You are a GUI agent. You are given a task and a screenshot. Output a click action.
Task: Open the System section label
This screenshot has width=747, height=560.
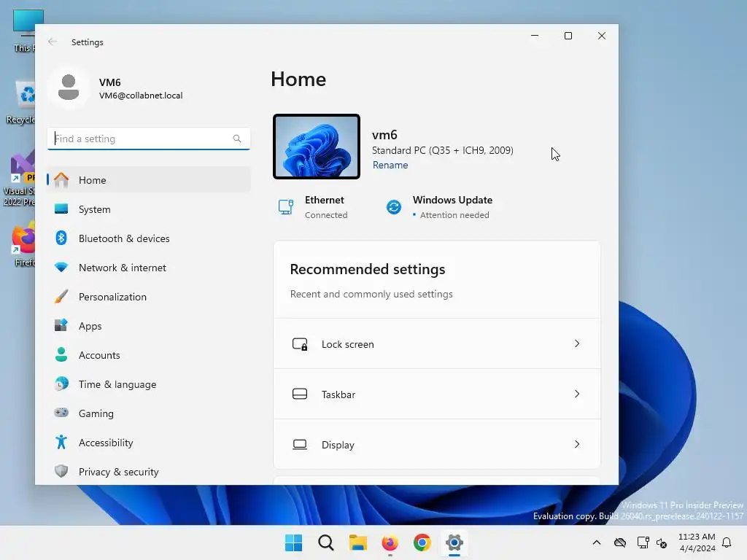click(94, 209)
